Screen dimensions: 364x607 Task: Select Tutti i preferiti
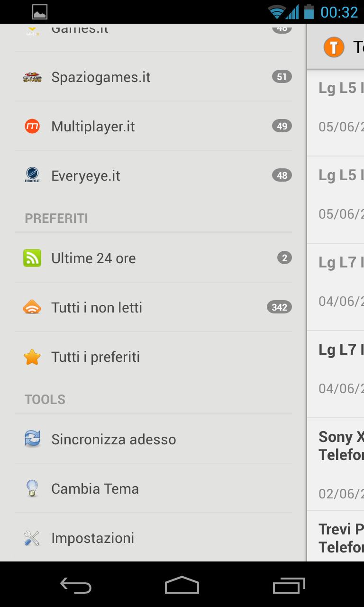pyautogui.click(x=154, y=357)
